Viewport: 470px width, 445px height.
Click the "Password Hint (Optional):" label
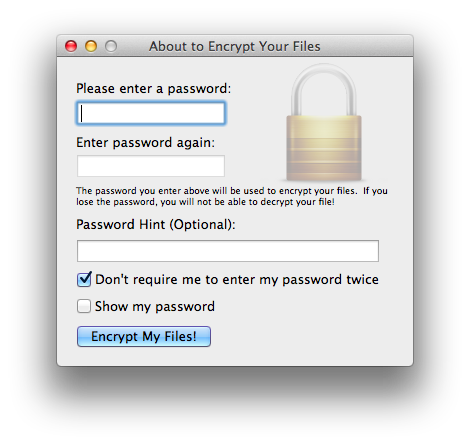coord(156,224)
